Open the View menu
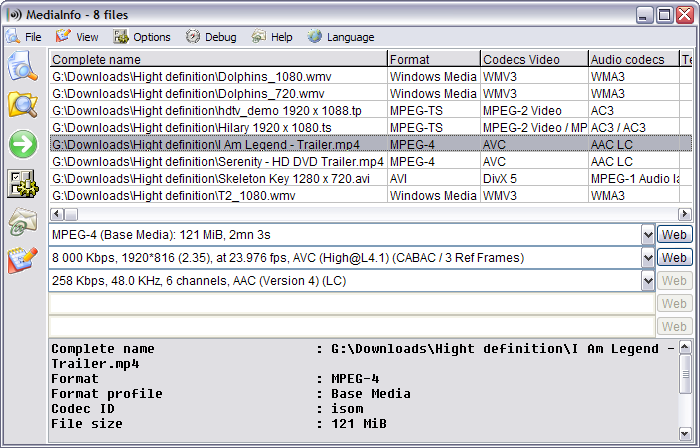The width and height of the screenshot is (700, 448). [x=77, y=37]
